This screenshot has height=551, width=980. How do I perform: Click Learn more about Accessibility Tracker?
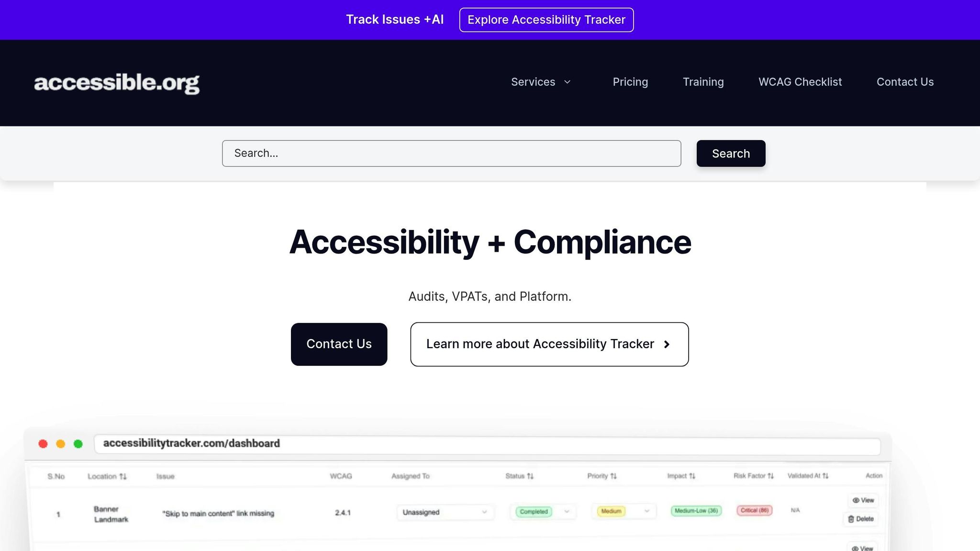pos(549,344)
